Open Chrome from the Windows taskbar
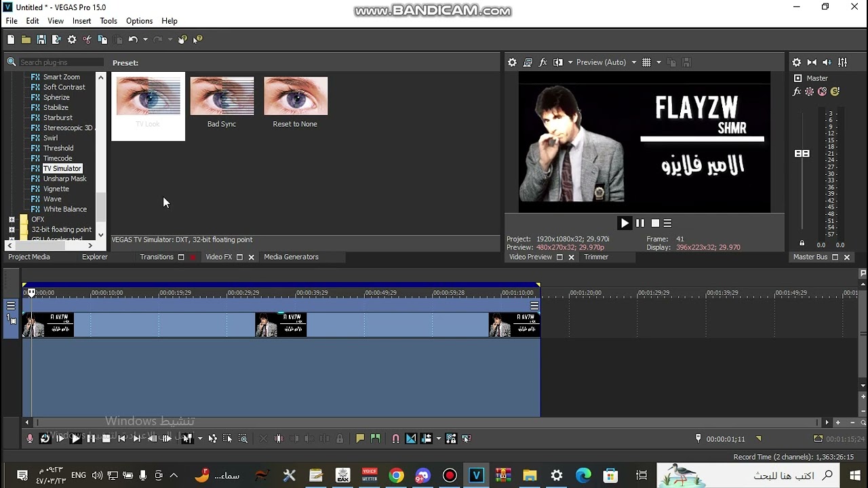868x488 pixels. 396,476
